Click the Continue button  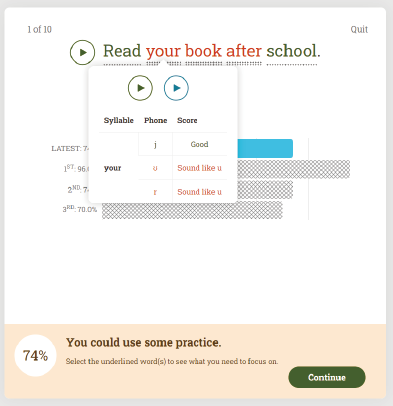click(x=327, y=377)
